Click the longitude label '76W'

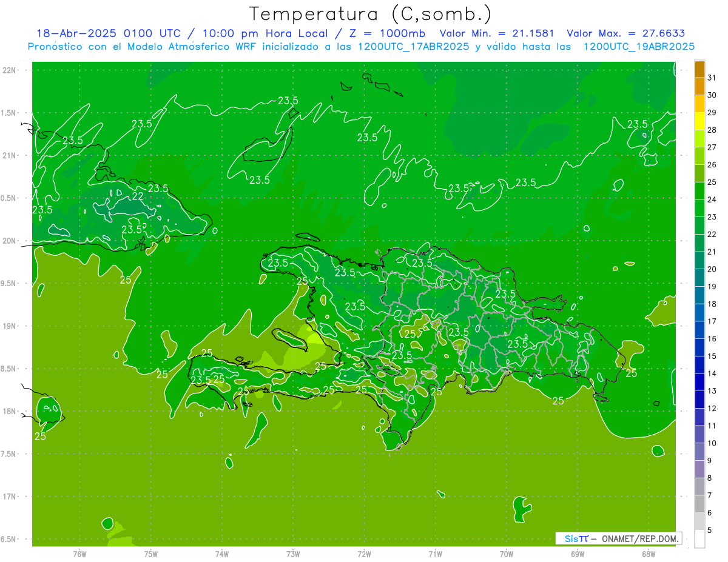79,554
